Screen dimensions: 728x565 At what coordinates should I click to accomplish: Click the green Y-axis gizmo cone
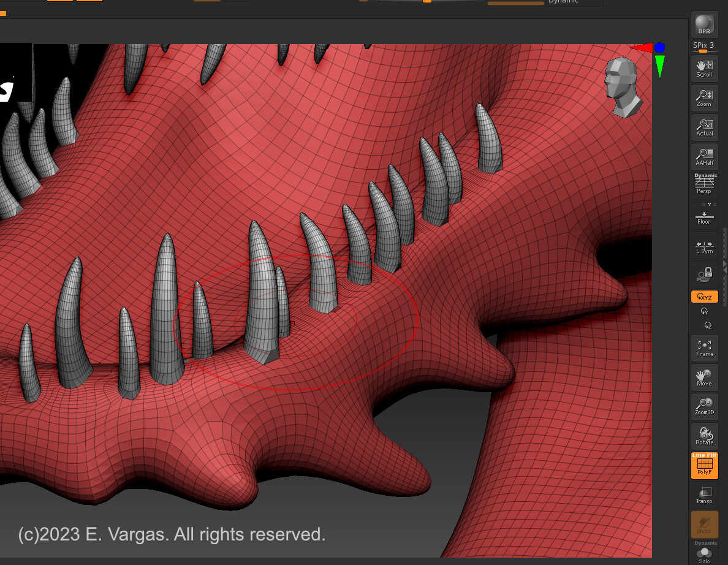pyautogui.click(x=660, y=66)
